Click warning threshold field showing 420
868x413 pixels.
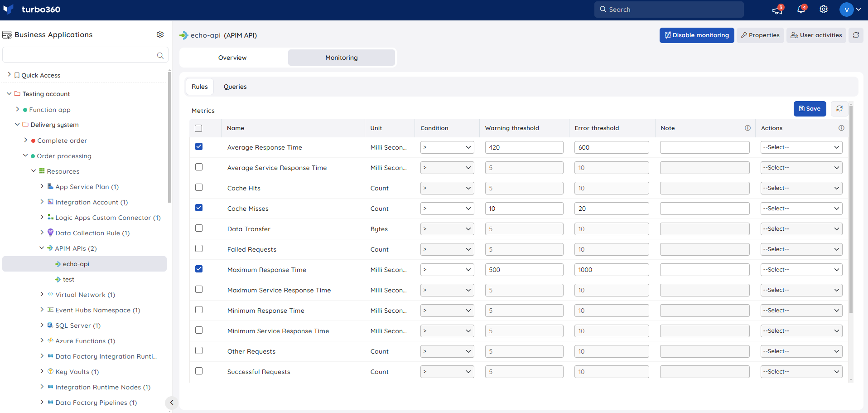click(x=524, y=147)
